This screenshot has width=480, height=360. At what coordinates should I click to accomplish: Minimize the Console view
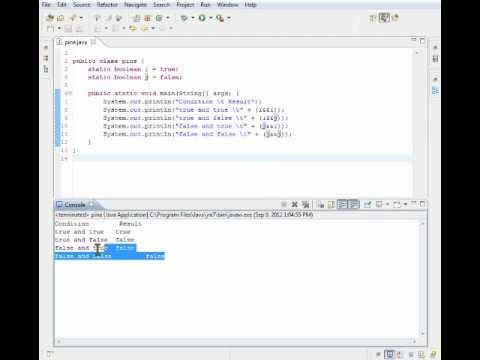coord(414,203)
